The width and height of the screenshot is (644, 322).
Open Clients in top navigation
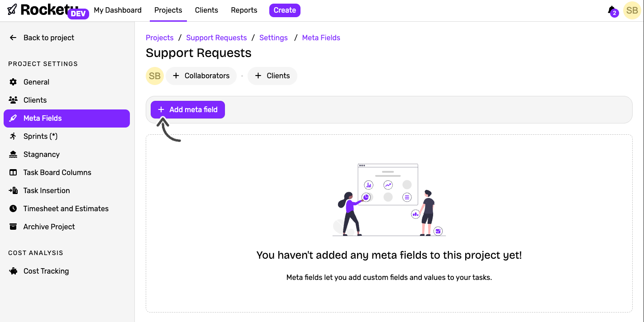pyautogui.click(x=206, y=10)
